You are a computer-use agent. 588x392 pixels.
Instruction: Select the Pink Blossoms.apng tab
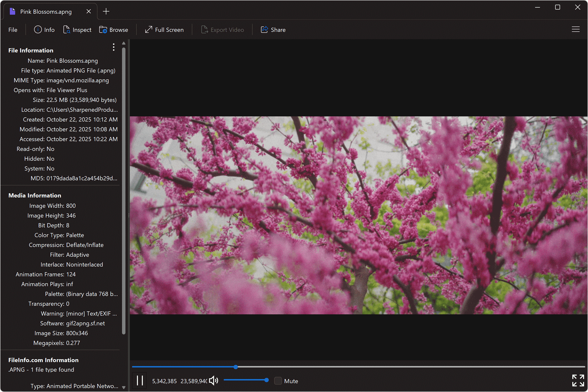pos(46,11)
